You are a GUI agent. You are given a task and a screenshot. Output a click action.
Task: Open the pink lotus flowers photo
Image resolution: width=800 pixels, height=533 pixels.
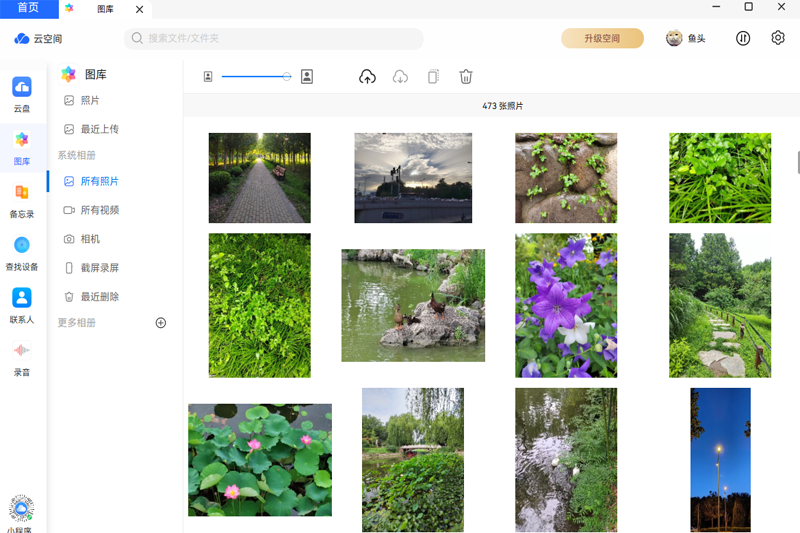pos(260,460)
